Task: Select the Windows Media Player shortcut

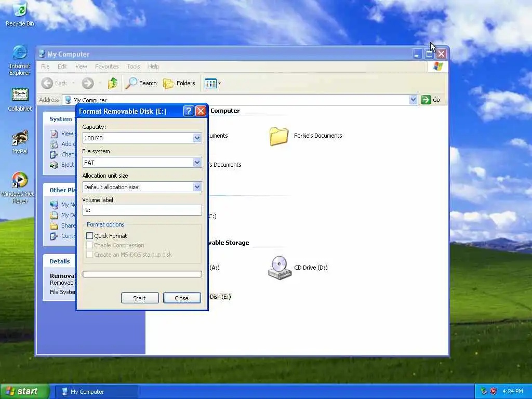Action: point(19,188)
